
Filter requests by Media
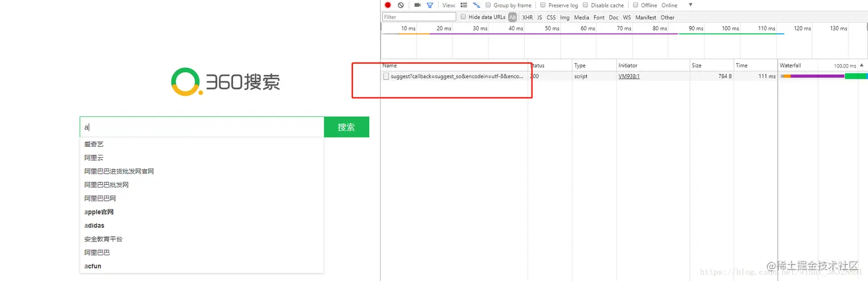582,17
